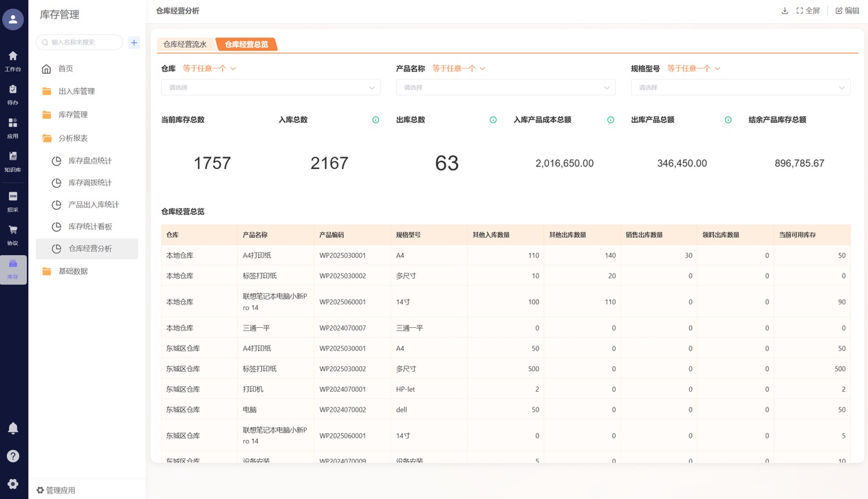Viewport: 868px width, 499px height.
Task: Open the 协议 shopping cart icon
Action: click(13, 234)
